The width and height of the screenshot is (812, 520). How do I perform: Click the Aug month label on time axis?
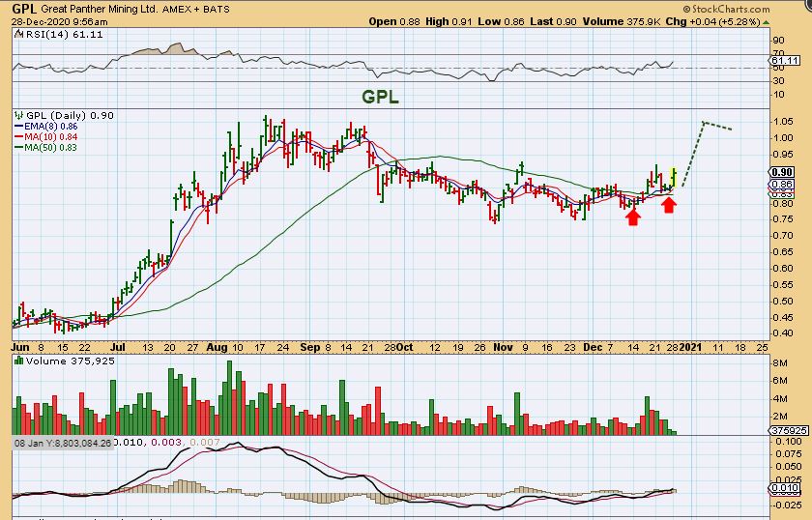coord(217,347)
